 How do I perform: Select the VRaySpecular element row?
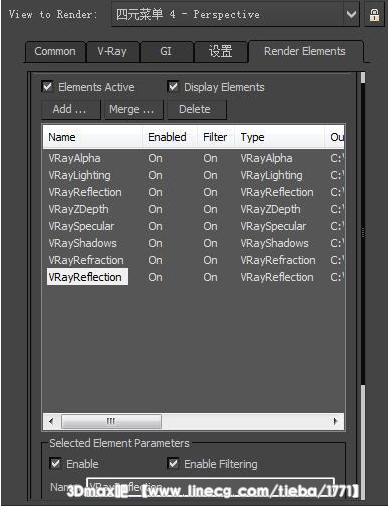pyautogui.click(x=193, y=226)
